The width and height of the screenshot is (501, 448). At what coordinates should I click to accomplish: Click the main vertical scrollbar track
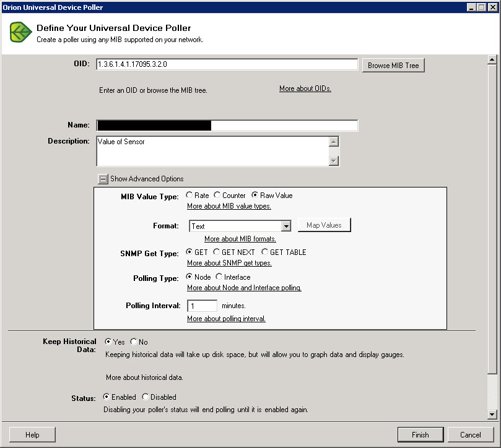tap(492, 392)
